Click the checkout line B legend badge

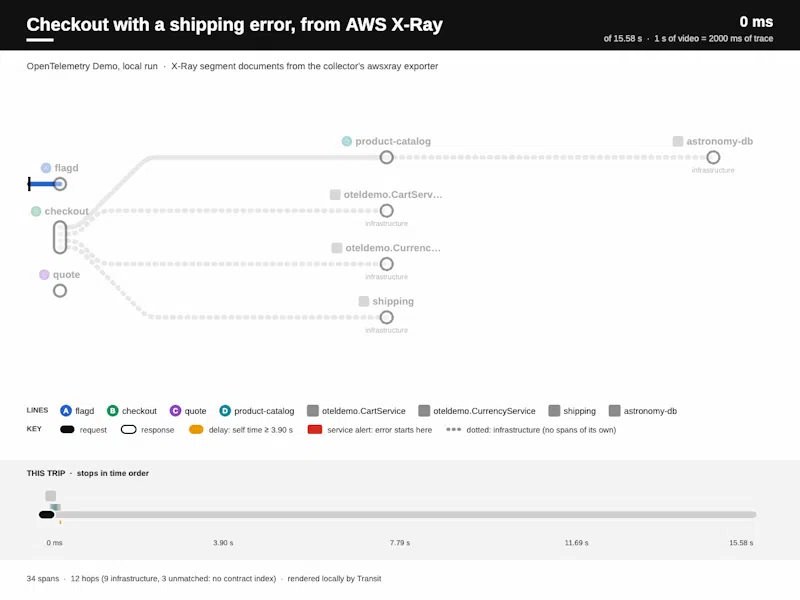(x=113, y=411)
